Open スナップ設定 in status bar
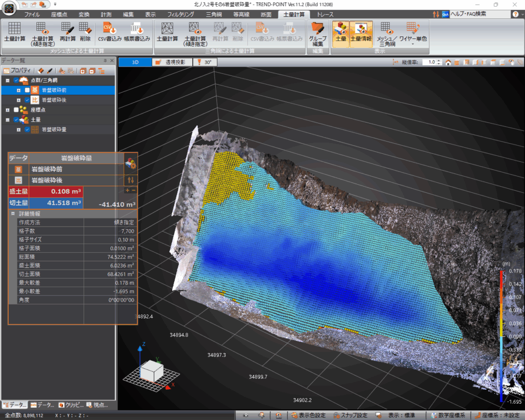Screen dimensions: 525x420 (x=351, y=415)
